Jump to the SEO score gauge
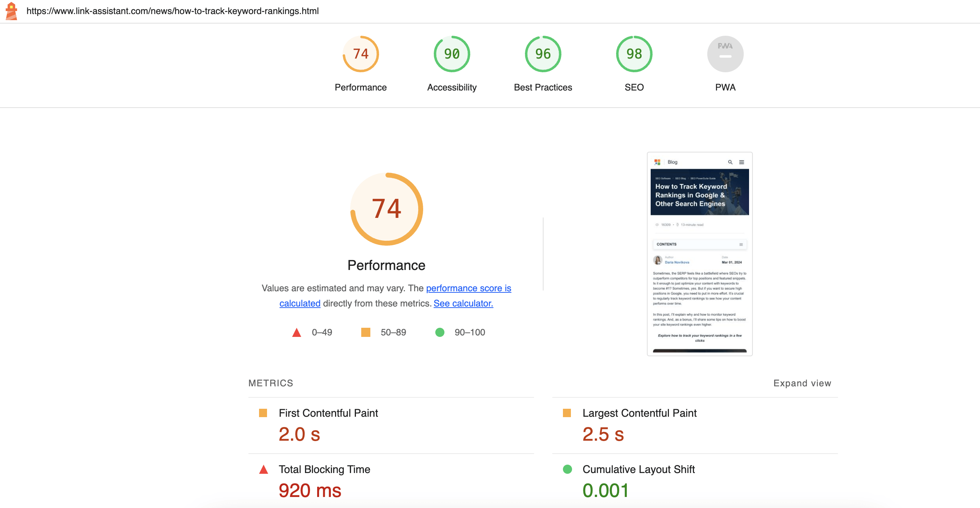This screenshot has height=508, width=980. coord(634,54)
